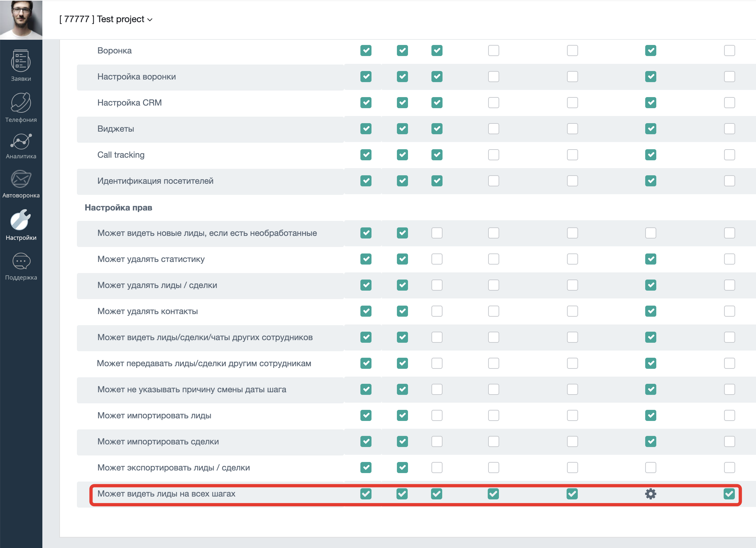Uncheck first checkbox in Воронка row
The image size is (756, 548).
366,51
